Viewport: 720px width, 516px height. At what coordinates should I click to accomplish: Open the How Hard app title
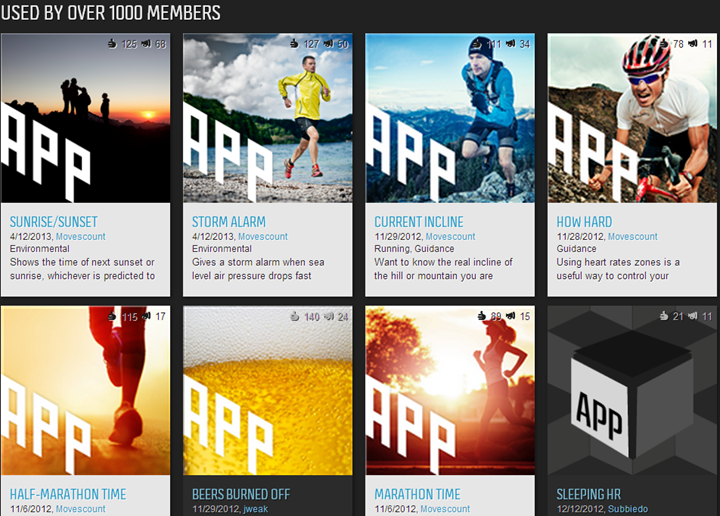pyautogui.click(x=584, y=222)
